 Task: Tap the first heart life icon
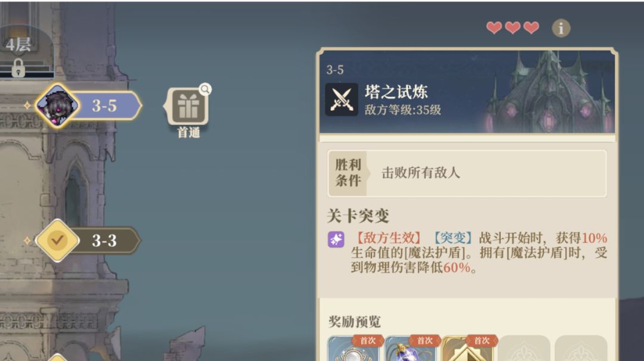[x=494, y=27]
